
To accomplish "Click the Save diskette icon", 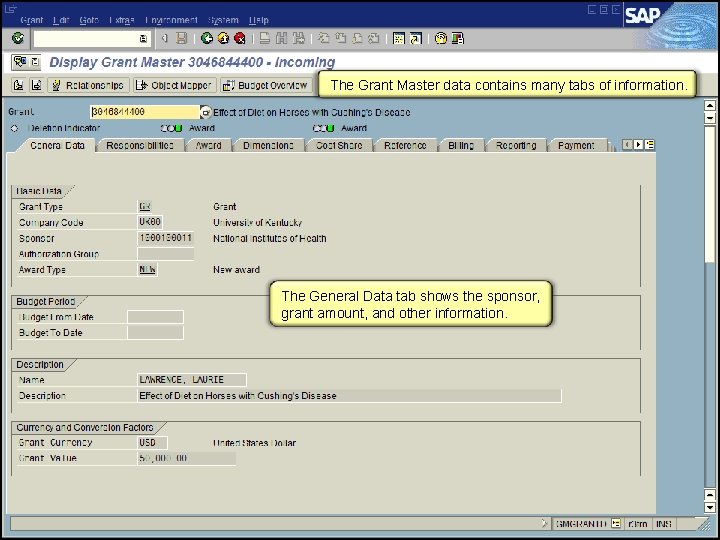I will (182, 38).
